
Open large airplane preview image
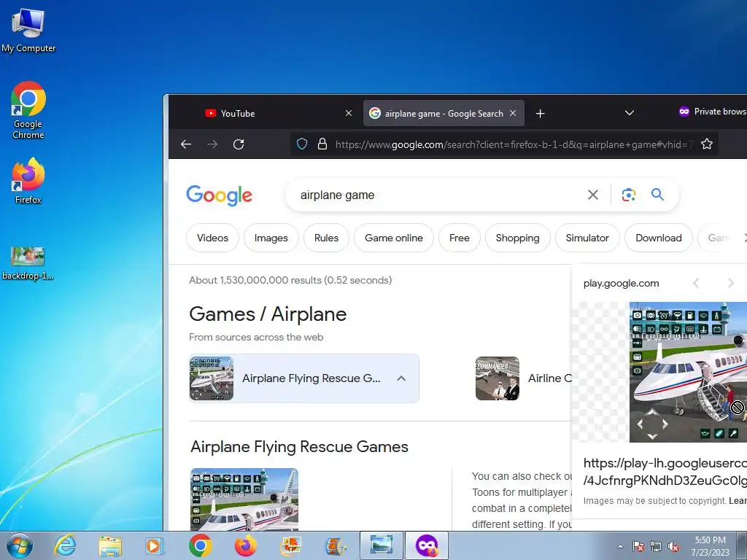click(x=688, y=372)
